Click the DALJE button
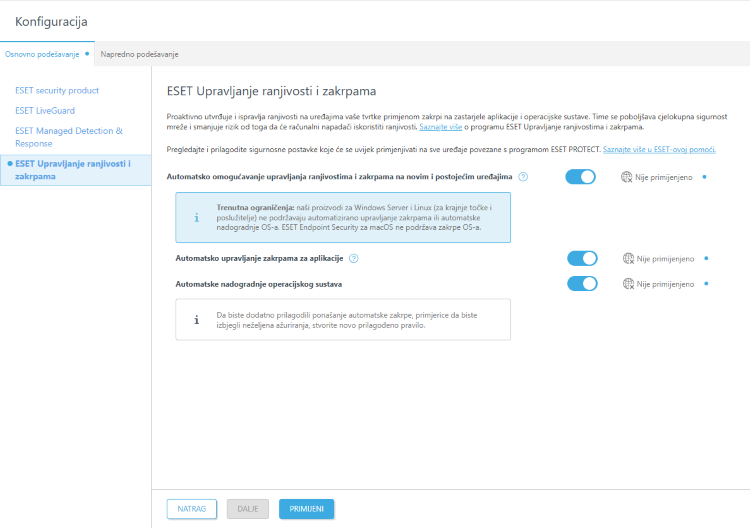The height and width of the screenshot is (528, 750). tap(248, 509)
